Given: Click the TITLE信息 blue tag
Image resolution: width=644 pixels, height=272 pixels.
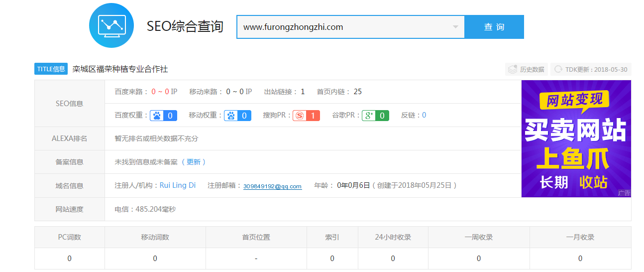Looking at the screenshot, I should coord(51,69).
